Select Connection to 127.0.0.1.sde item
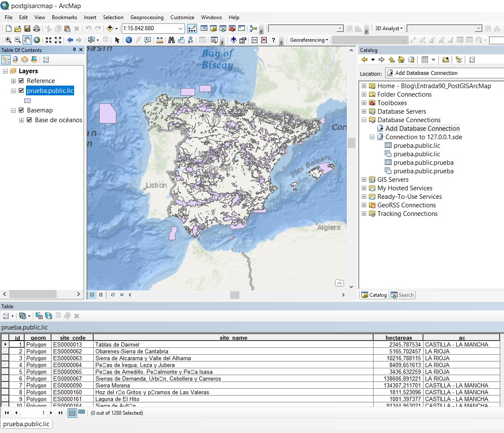Image resolution: width=504 pixels, height=433 pixels. tap(423, 137)
